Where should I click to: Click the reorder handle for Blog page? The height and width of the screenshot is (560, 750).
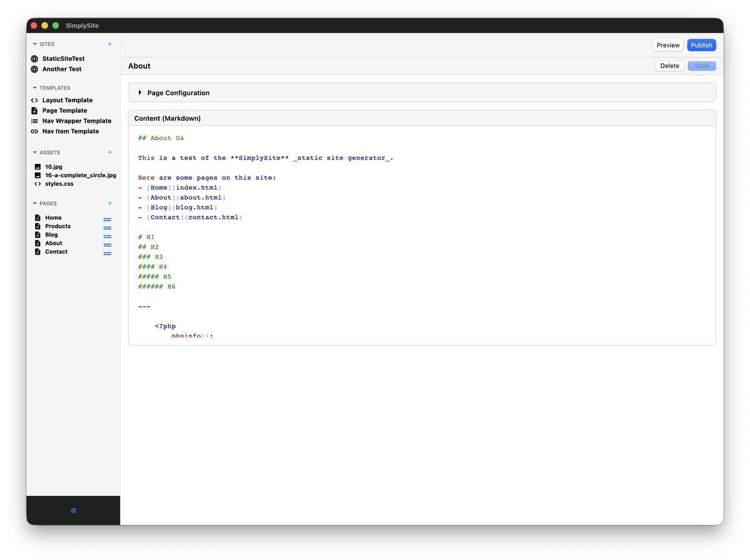pyautogui.click(x=108, y=237)
